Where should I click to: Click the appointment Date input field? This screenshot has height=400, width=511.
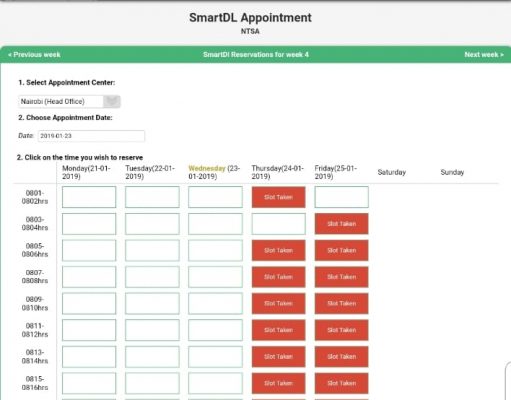pyautogui.click(x=91, y=136)
